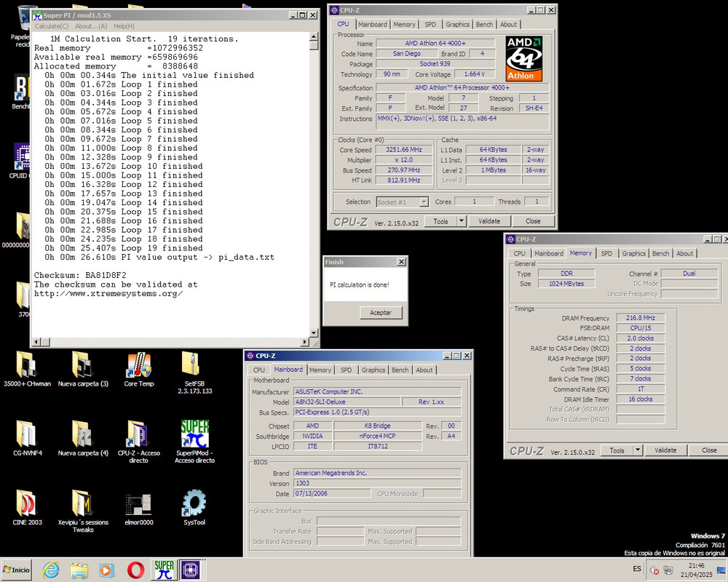Switch to Bench tab in top CPU-Z

[484, 25]
